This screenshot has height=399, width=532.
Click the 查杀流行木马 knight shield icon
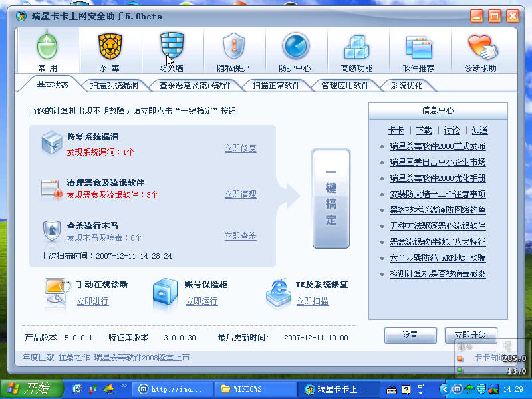click(52, 231)
